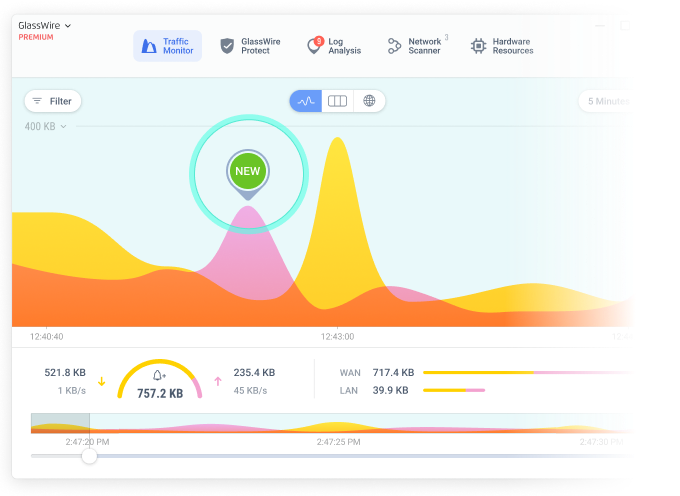The image size is (680, 496).
Task: Click the 717.4 KB WAN value
Action: pos(393,372)
